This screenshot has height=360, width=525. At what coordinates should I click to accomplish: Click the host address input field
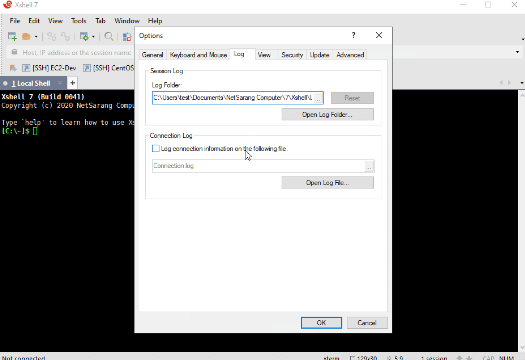pos(77,53)
